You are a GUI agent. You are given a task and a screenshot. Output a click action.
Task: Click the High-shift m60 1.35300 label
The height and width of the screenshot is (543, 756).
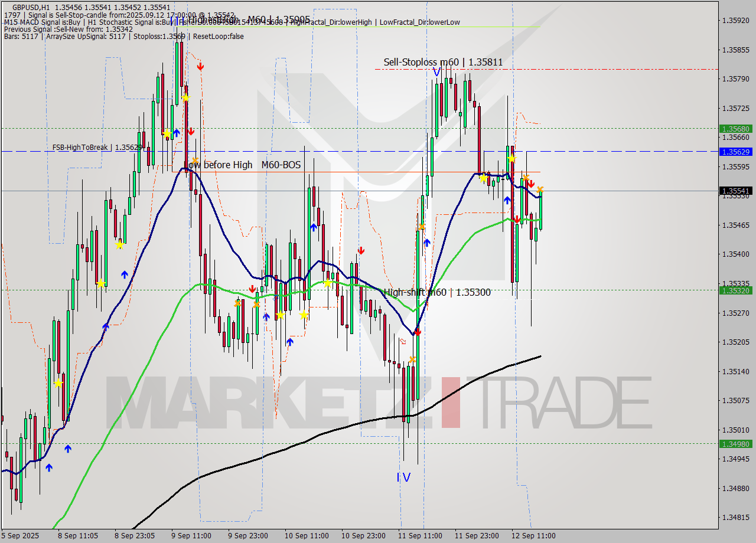(437, 292)
